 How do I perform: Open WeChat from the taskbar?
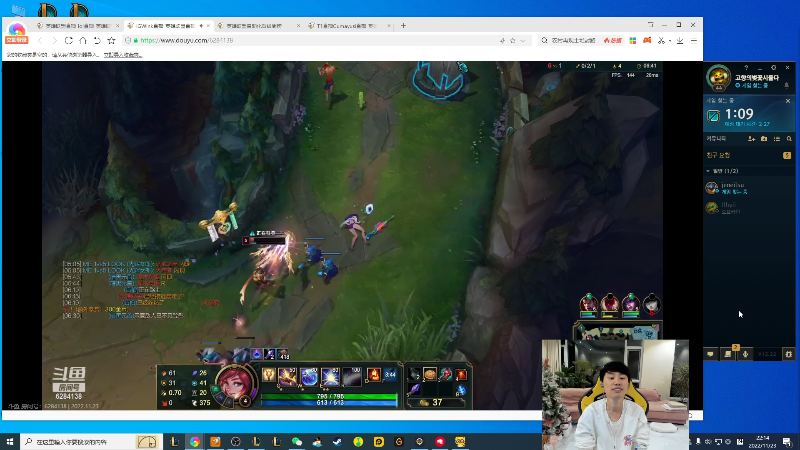tap(297, 441)
